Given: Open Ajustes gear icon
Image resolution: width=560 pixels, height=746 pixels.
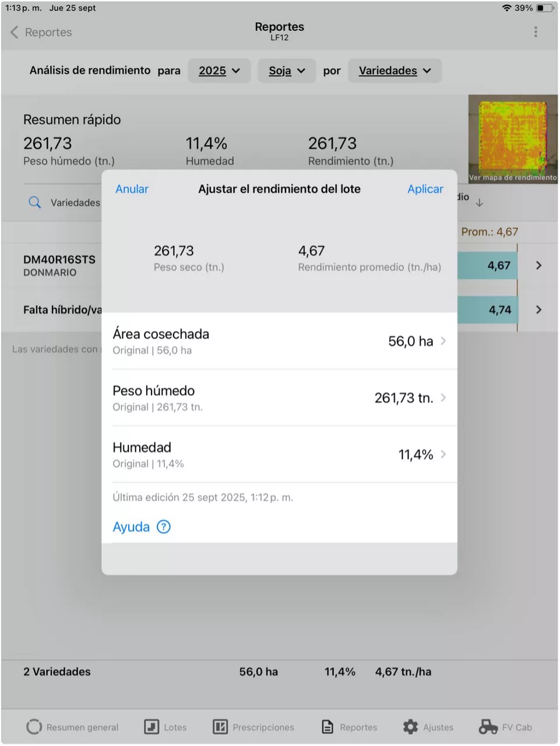Looking at the screenshot, I should (411, 727).
